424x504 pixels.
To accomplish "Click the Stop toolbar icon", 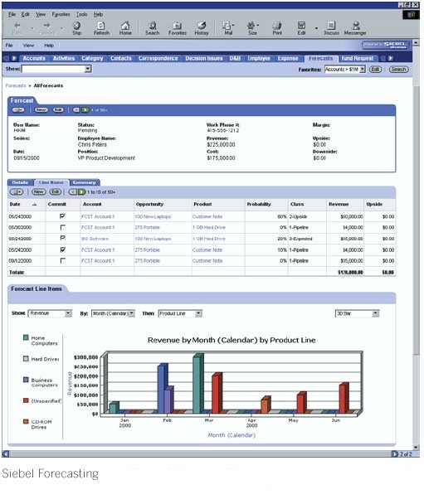I will [76, 26].
